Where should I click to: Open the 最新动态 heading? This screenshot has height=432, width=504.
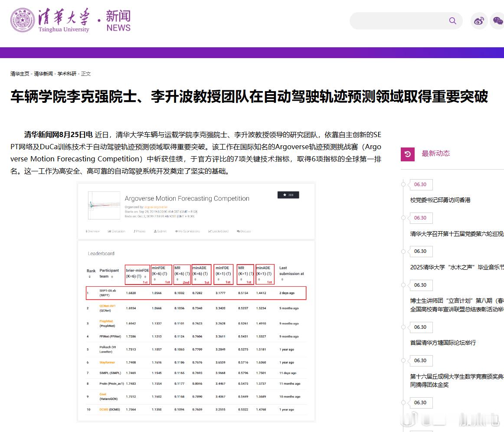coord(435,154)
